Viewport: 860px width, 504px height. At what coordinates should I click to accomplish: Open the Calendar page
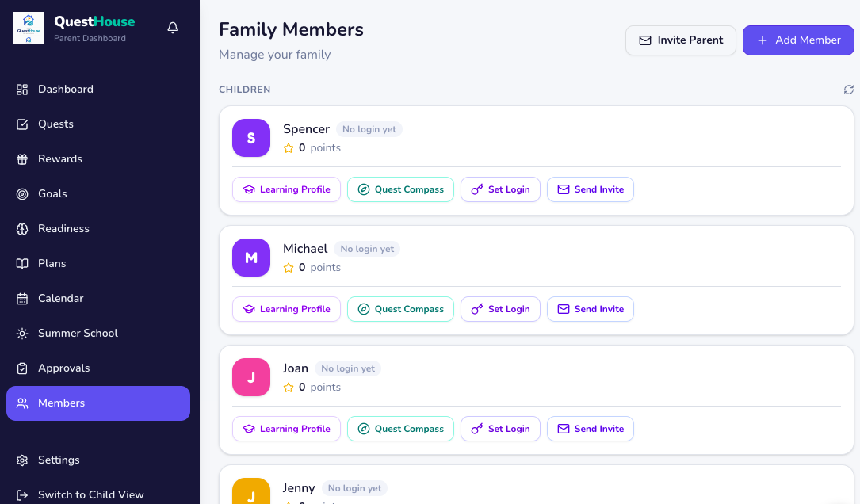click(x=98, y=298)
